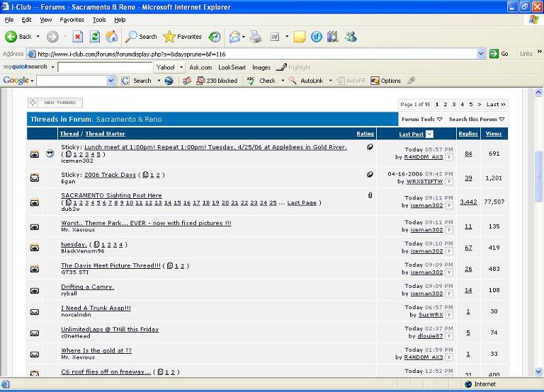Expand the Search this Forum dropdown
The height and width of the screenshot is (392, 544).
(x=477, y=120)
